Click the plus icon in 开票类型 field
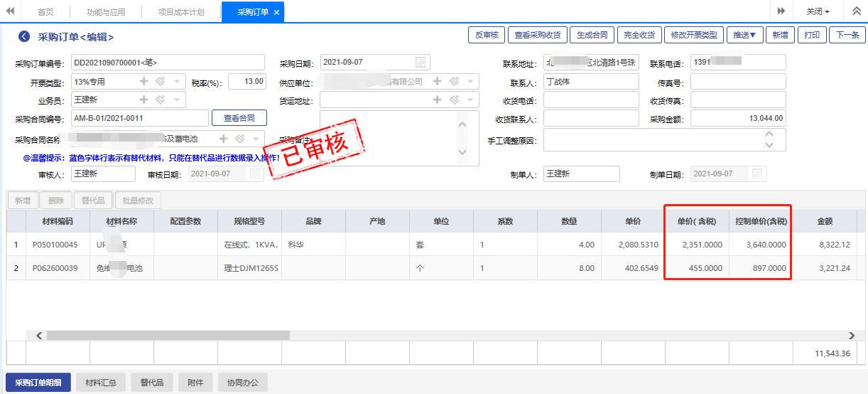This screenshot has height=394, width=868. click(144, 82)
